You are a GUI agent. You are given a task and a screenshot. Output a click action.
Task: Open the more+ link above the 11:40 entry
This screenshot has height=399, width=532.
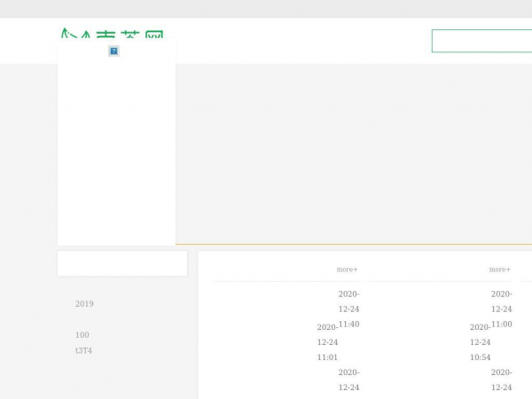347,270
